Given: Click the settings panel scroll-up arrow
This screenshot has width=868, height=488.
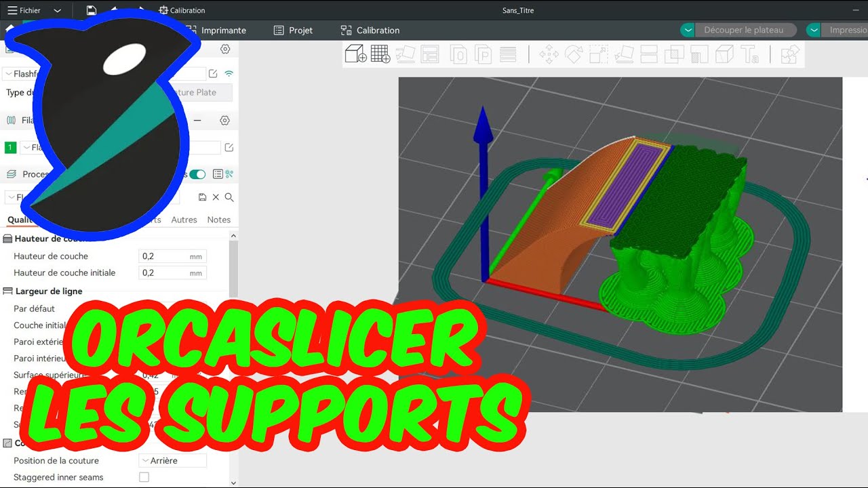Looking at the screenshot, I should tap(234, 236).
